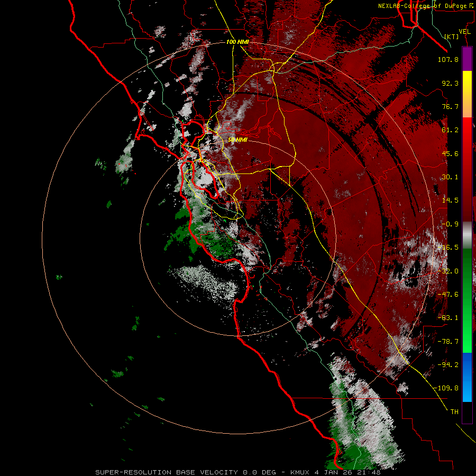Click the -16.5 value on the velocity scale
The width and height of the screenshot is (476, 476).
[x=448, y=248]
